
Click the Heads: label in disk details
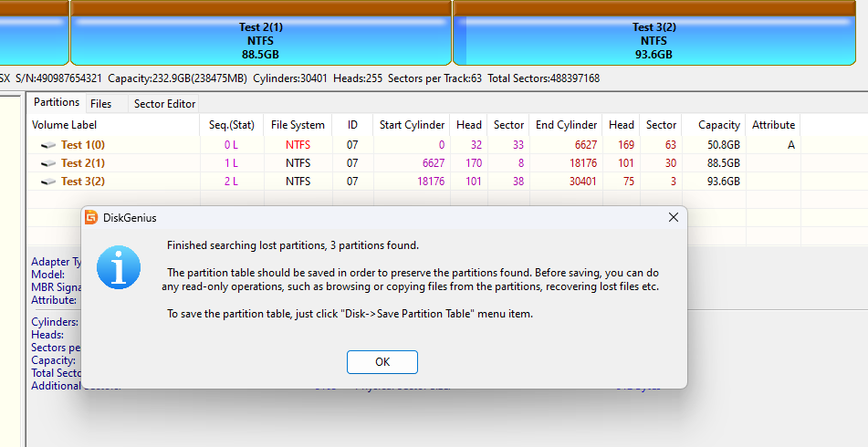[47, 335]
